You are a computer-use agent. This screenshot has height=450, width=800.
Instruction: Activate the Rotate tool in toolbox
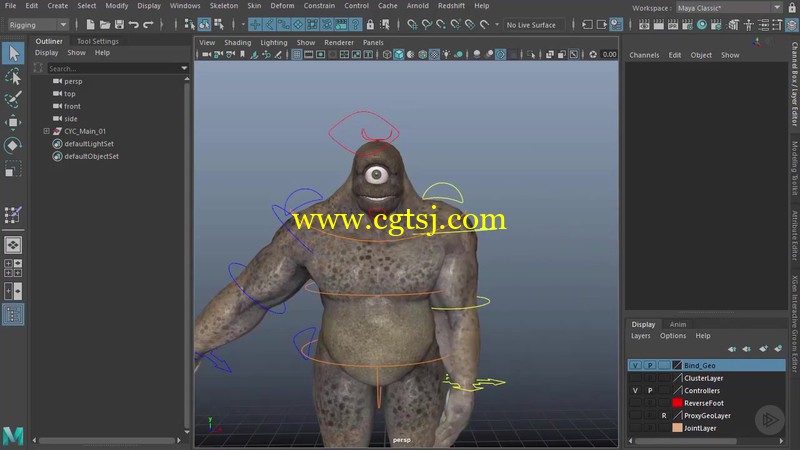13,145
